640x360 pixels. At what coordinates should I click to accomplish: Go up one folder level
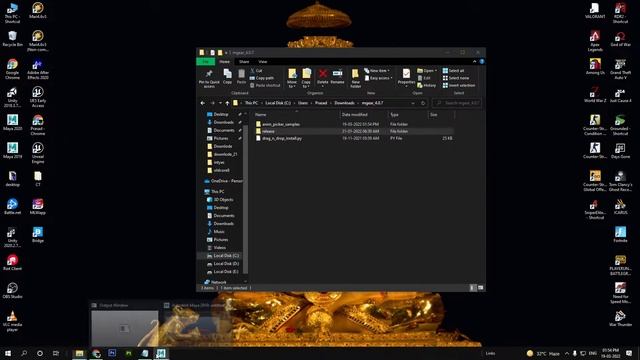coord(227,103)
